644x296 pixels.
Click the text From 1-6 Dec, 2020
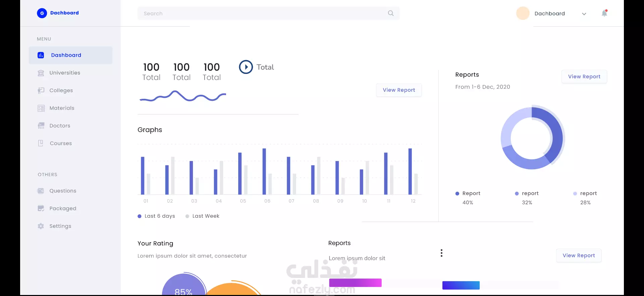click(x=483, y=87)
